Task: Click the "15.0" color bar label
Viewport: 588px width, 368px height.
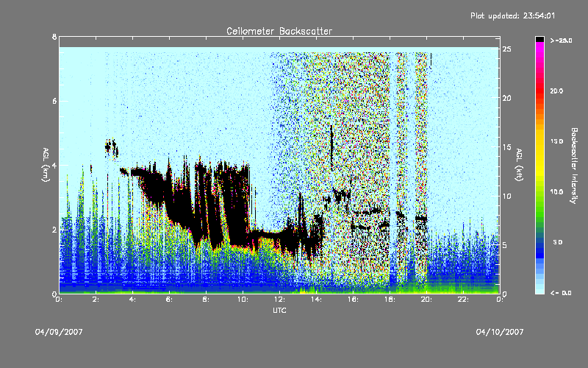Action: (x=556, y=141)
